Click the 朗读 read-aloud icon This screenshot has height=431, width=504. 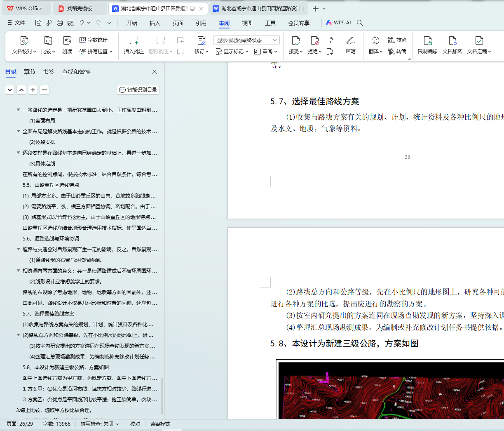[67, 41]
